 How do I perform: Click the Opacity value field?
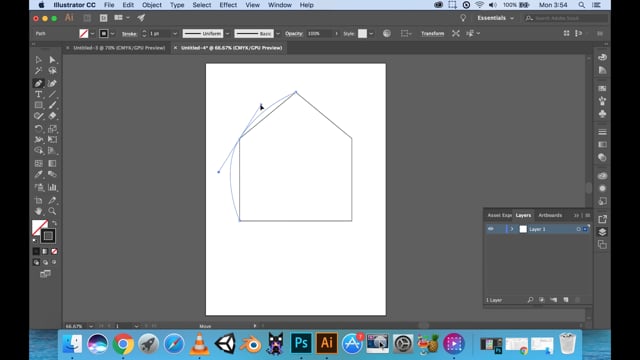[x=320, y=33]
